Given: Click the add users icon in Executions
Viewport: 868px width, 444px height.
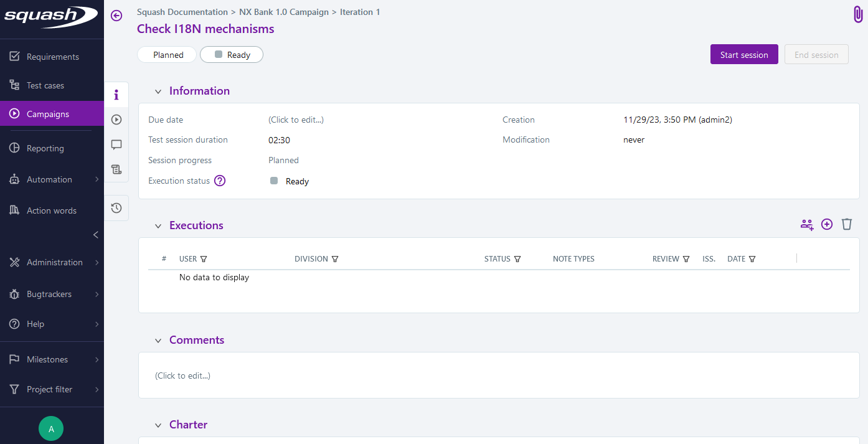Looking at the screenshot, I should pyautogui.click(x=807, y=225).
